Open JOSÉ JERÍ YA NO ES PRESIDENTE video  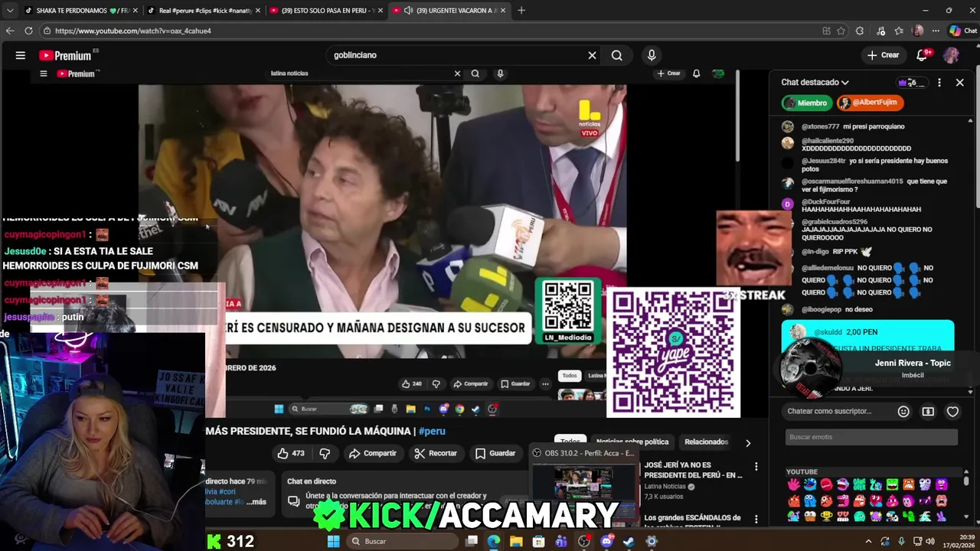coord(693,470)
